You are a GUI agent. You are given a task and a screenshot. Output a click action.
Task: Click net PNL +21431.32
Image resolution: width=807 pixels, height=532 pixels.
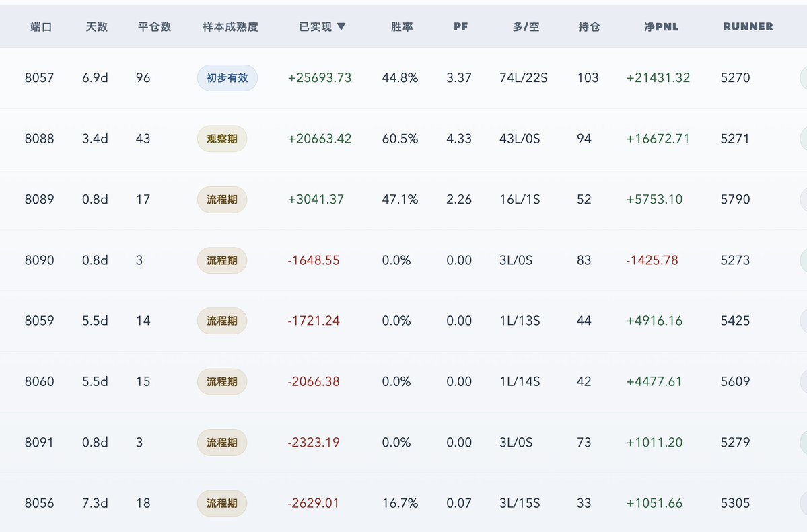pos(658,78)
